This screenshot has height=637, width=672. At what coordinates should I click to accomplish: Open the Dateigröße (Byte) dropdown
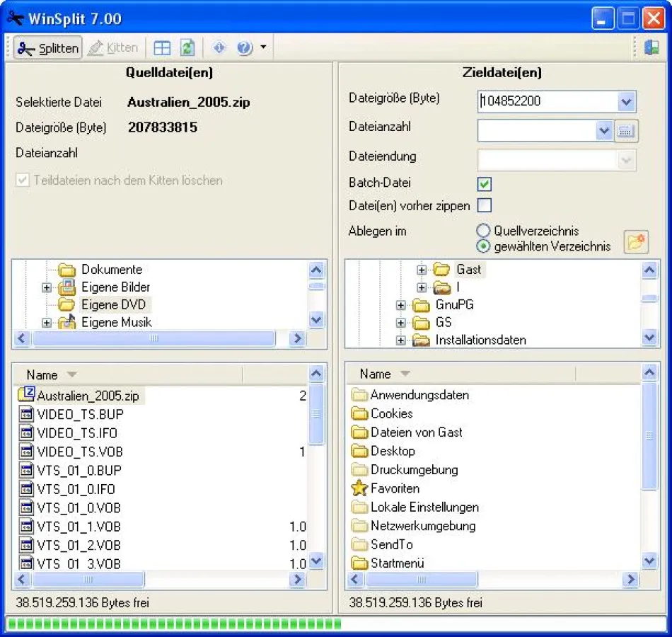point(625,101)
